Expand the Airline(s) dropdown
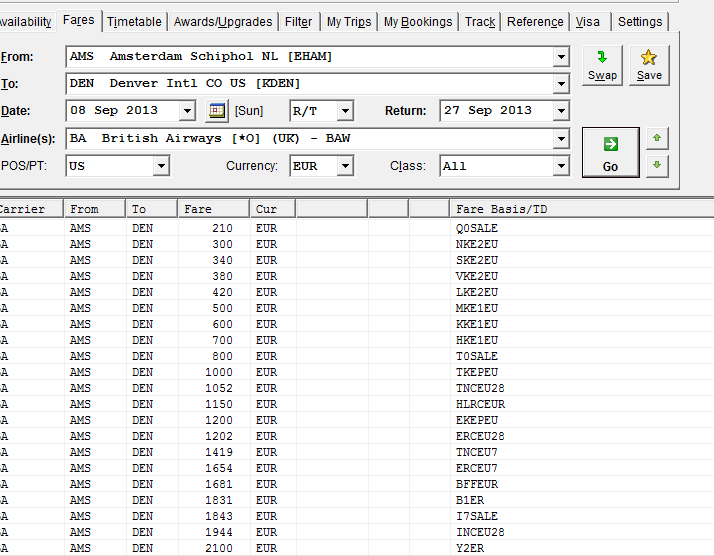Screen dimensions: 714x556 point(561,139)
